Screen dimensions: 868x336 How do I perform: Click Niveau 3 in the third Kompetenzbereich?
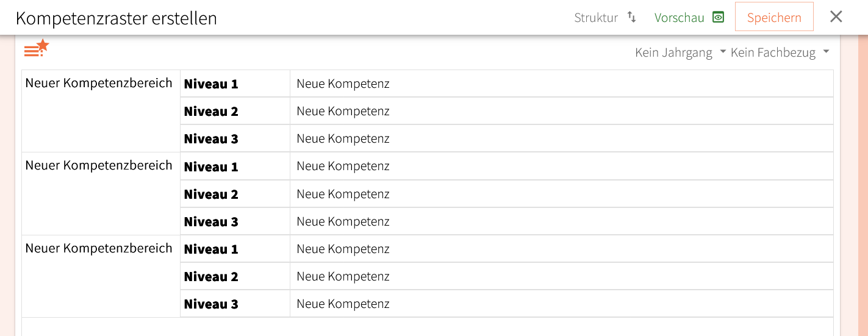click(211, 304)
